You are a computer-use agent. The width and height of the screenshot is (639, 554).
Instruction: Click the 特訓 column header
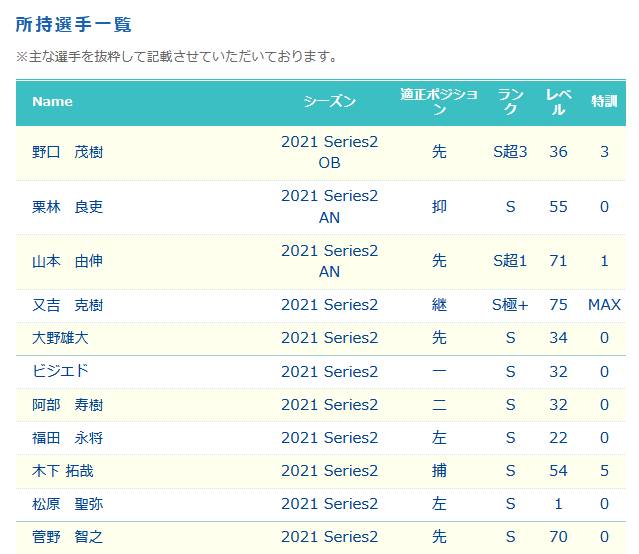point(604,102)
